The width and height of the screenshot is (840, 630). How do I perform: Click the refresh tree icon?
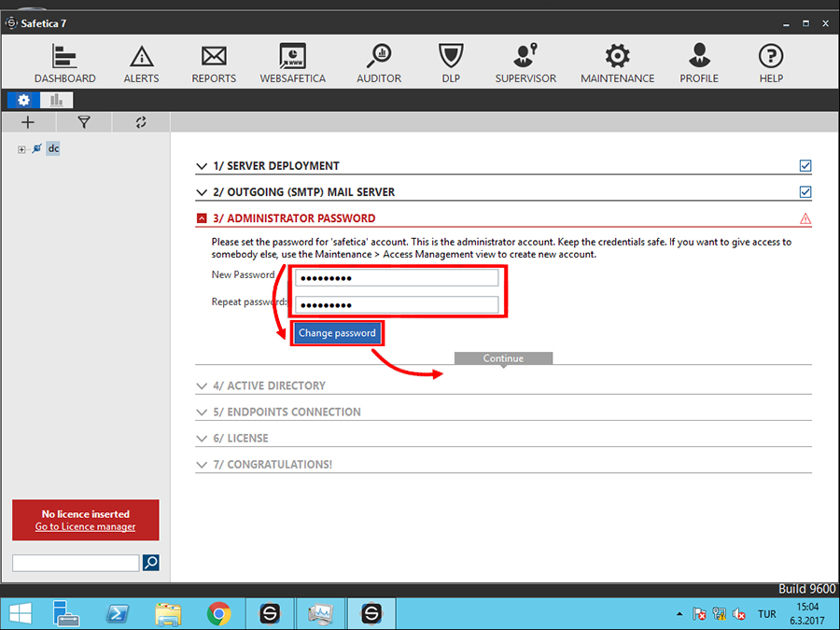tap(141, 122)
